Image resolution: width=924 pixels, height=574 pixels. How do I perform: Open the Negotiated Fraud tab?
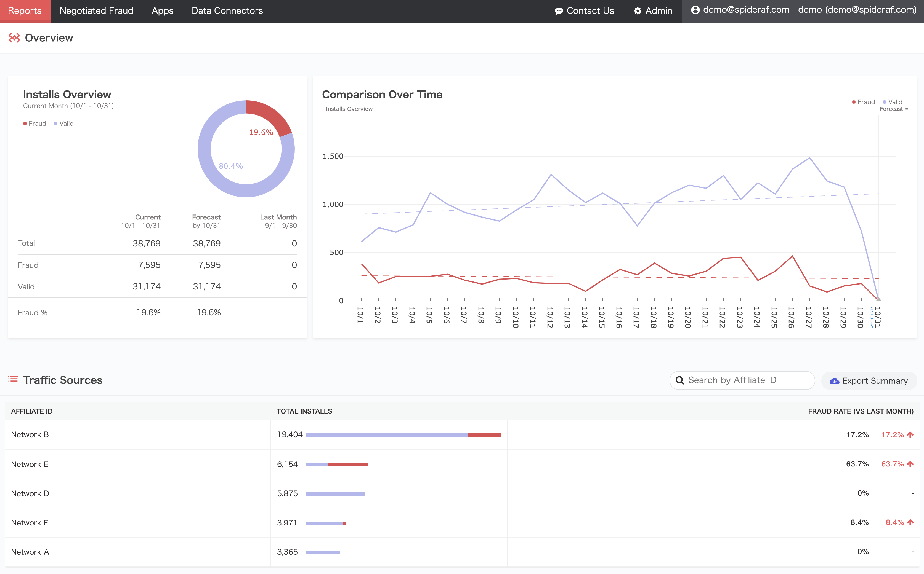(x=97, y=11)
